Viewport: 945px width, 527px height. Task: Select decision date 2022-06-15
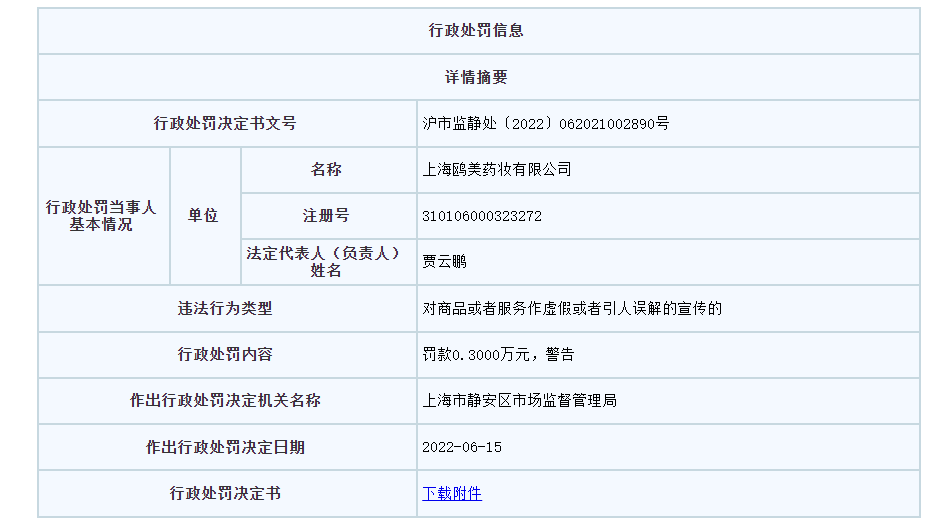(x=462, y=447)
